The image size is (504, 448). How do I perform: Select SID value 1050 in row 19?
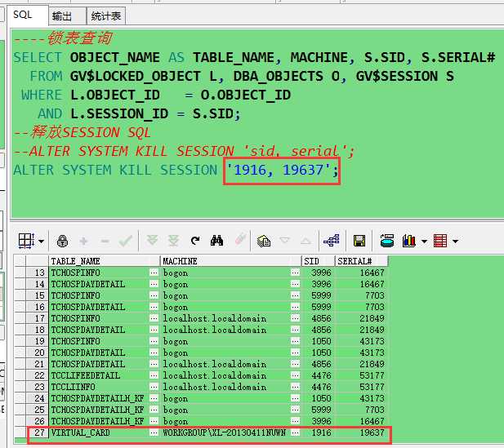pos(318,341)
